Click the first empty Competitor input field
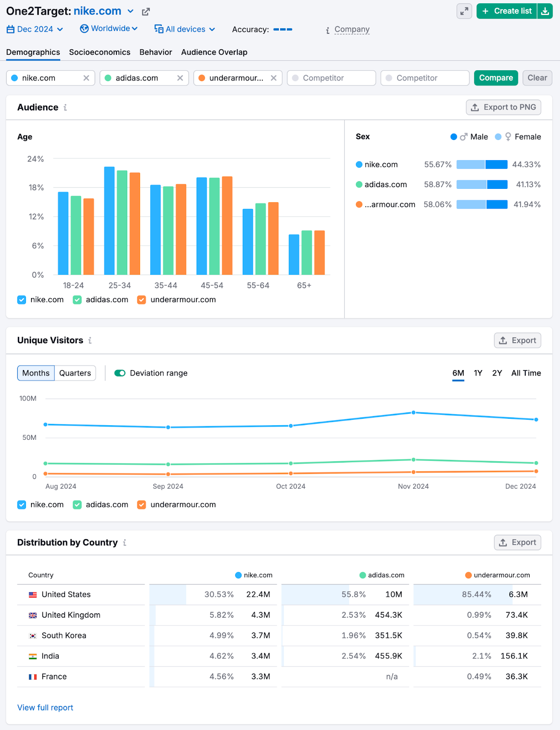Viewport: 560px width, 730px height. [x=331, y=78]
